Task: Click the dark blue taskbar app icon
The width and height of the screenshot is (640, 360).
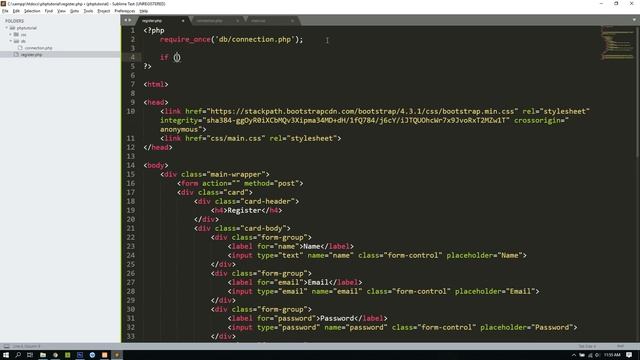Action: [x=80, y=355]
